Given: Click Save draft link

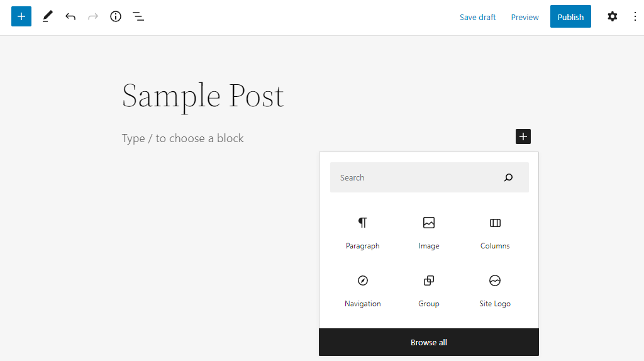Looking at the screenshot, I should click(x=477, y=17).
